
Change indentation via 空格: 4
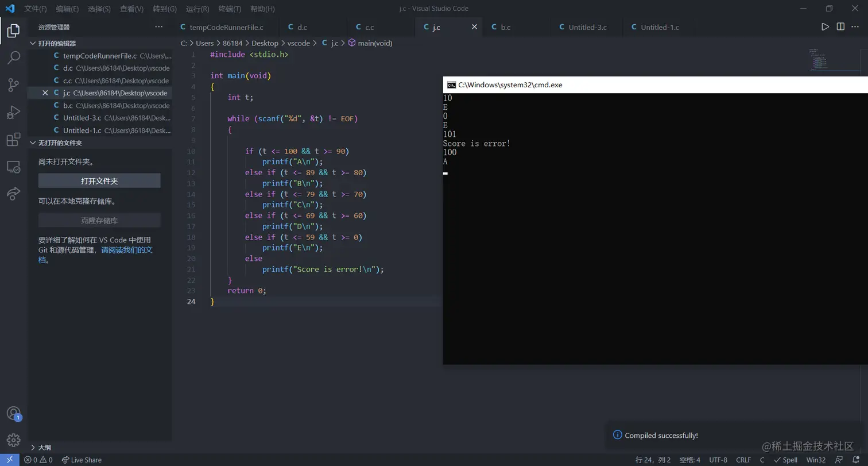[689, 460]
